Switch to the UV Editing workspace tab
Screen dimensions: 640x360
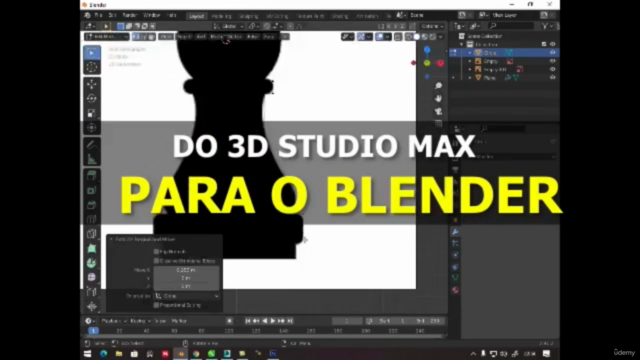pos(277,16)
